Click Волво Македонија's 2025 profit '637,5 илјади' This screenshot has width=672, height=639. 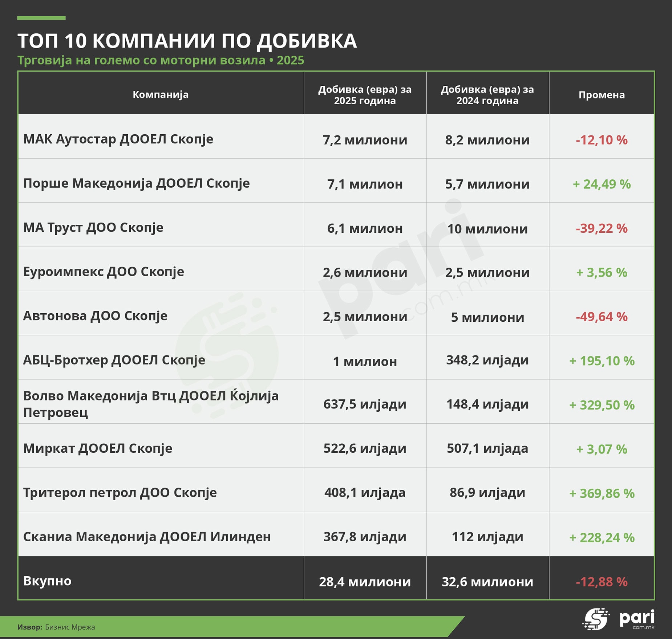coord(365,404)
